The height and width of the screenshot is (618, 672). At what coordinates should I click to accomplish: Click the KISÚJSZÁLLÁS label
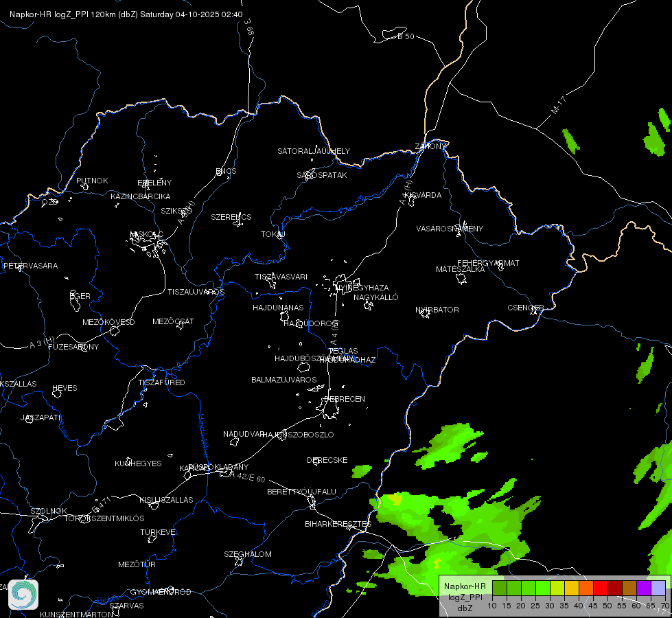coord(166,500)
